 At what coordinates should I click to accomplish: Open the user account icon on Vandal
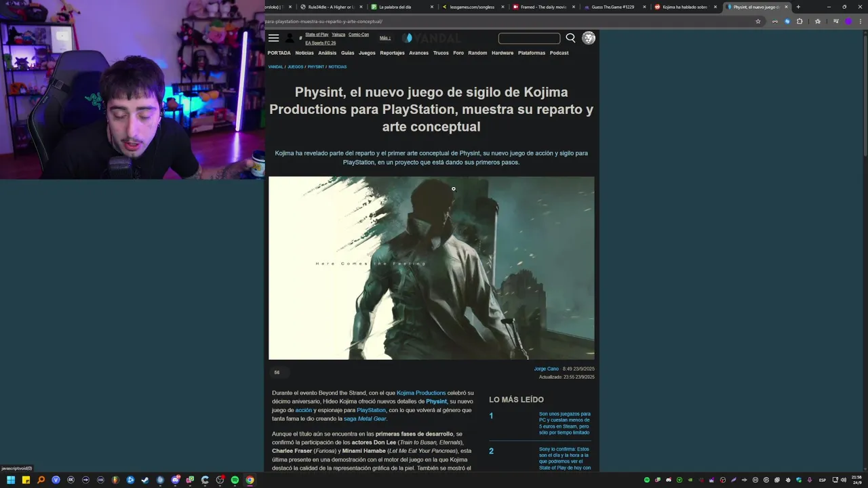click(290, 38)
